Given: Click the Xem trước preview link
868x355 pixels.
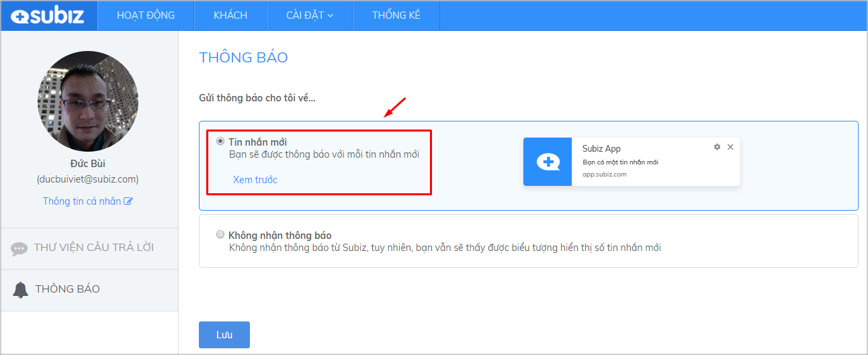Looking at the screenshot, I should pos(255,180).
